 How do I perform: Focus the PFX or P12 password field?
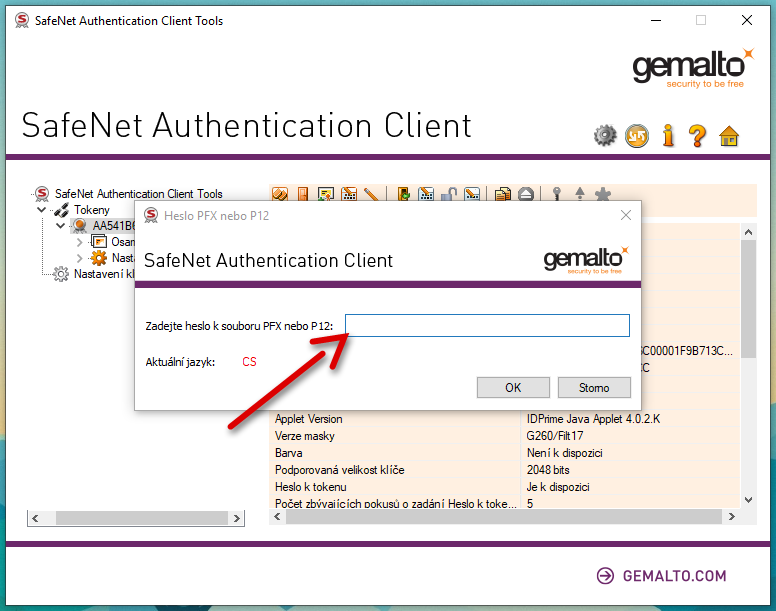point(487,326)
